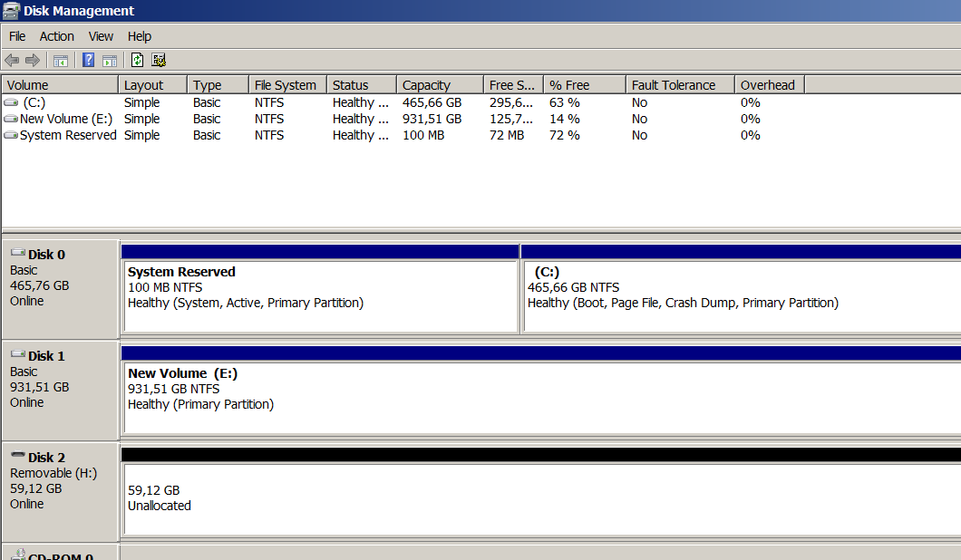Open the Help menu
This screenshot has width=961, height=560.
tap(139, 37)
